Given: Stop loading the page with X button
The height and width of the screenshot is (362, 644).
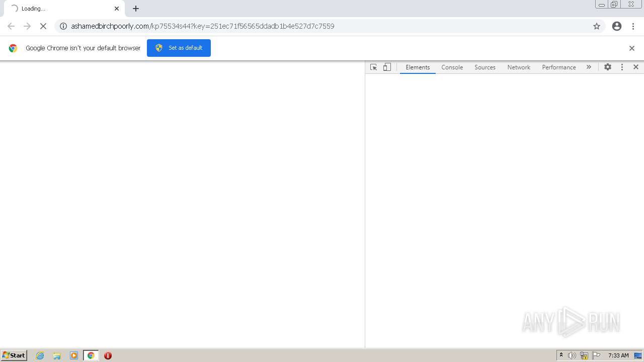Looking at the screenshot, I should coord(43,26).
